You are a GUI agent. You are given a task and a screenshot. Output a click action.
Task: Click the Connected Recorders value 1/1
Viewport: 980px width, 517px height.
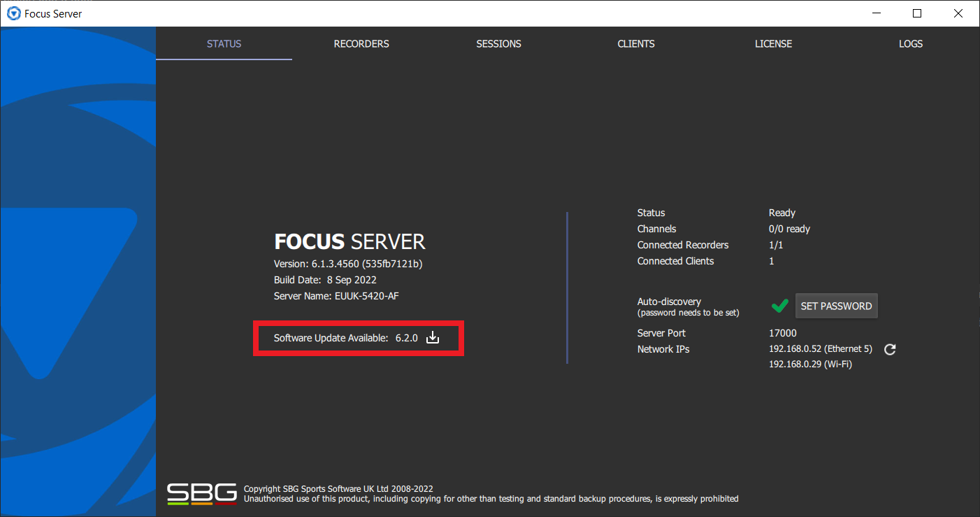pos(776,245)
